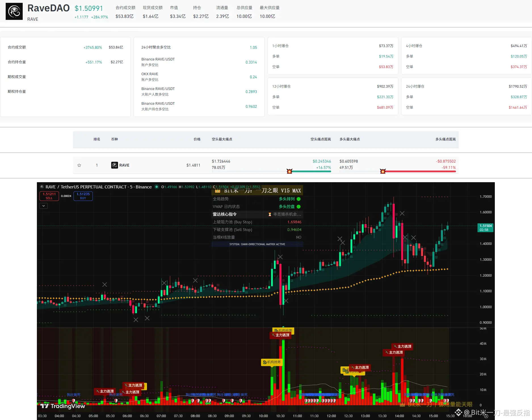Click the market status dot after Binance
This screenshot has height=420, width=532.
coord(156,187)
